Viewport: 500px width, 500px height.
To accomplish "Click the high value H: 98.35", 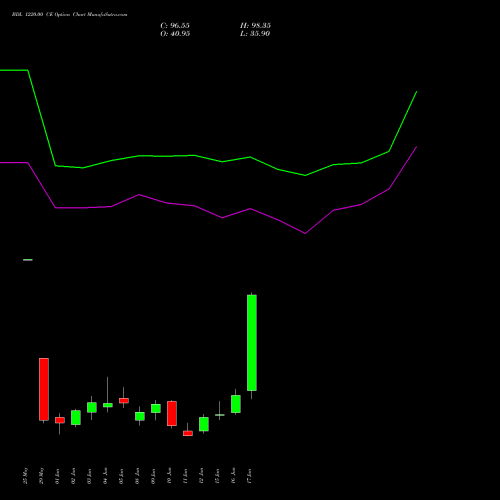I will (255, 26).
